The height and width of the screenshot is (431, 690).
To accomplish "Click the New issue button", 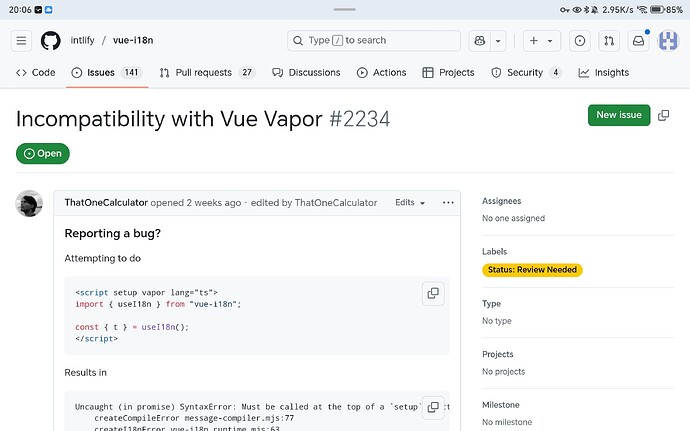I will tap(619, 115).
